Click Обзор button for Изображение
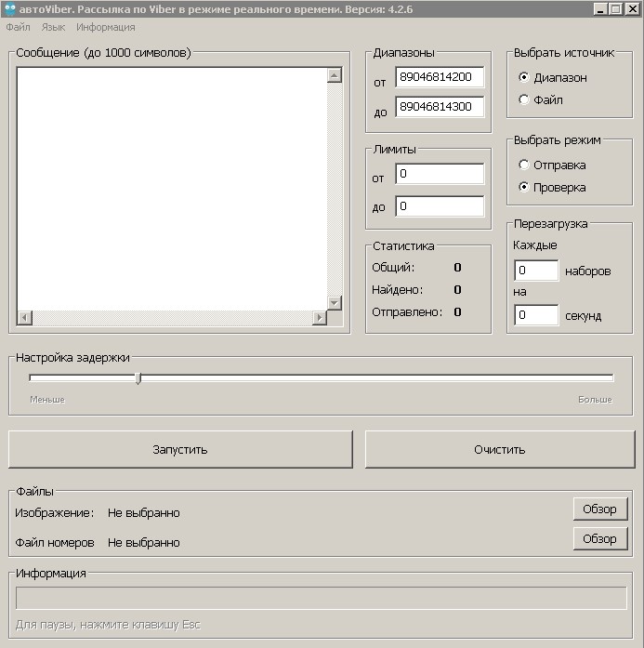Viewport: 644px width, 648px height. pyautogui.click(x=600, y=509)
